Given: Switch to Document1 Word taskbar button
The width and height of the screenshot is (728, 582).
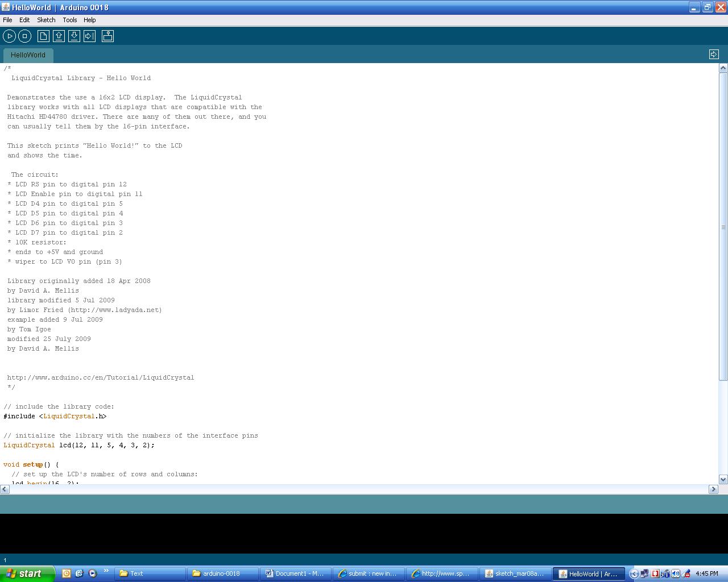Looking at the screenshot, I should (296, 573).
